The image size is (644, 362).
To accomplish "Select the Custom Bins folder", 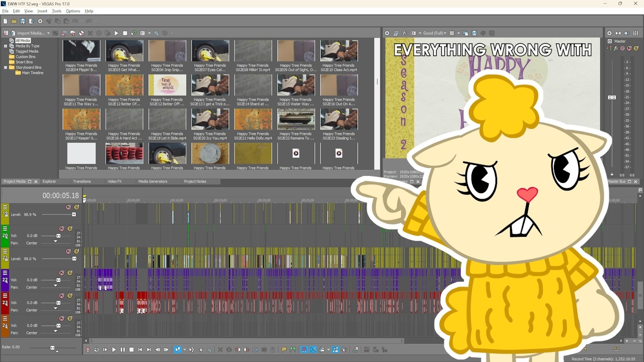I will tap(25, 57).
